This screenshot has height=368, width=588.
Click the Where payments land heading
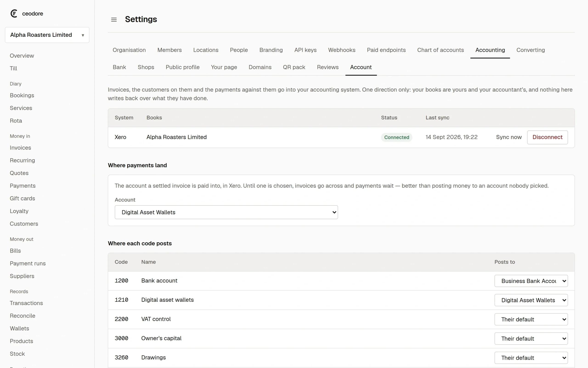(137, 165)
